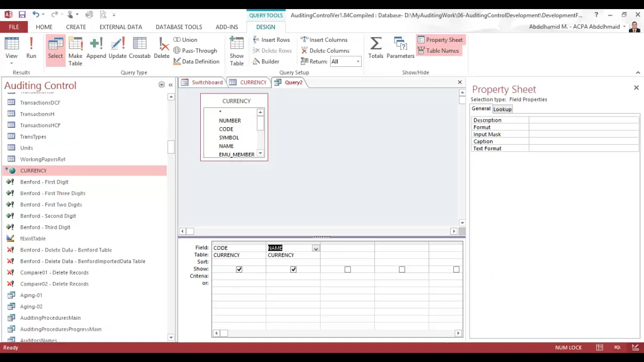Switch to SQL view from status bar

pyautogui.click(x=617, y=347)
